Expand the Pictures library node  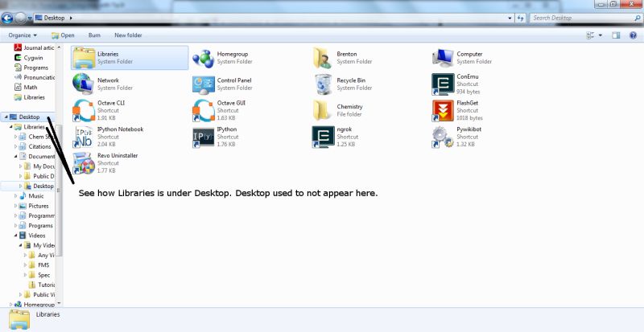point(16,206)
